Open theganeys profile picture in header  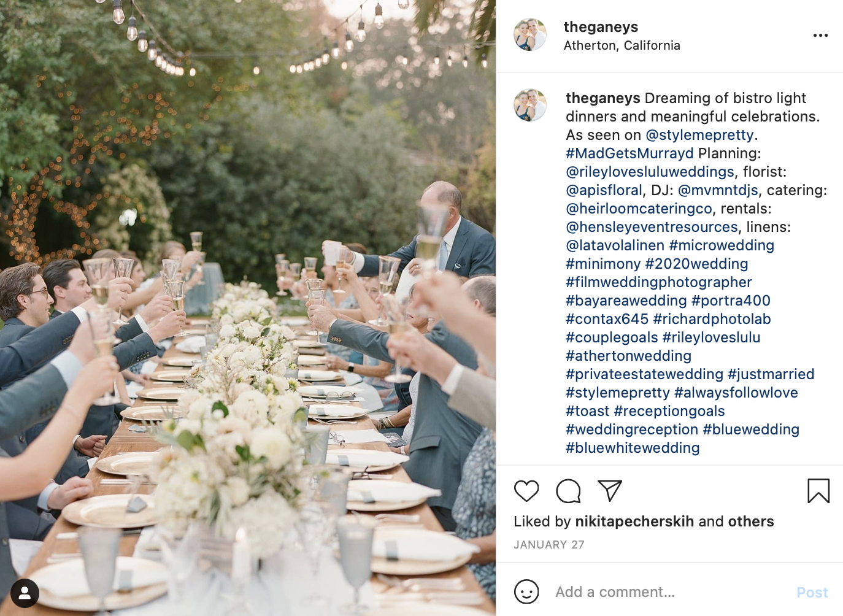530,34
